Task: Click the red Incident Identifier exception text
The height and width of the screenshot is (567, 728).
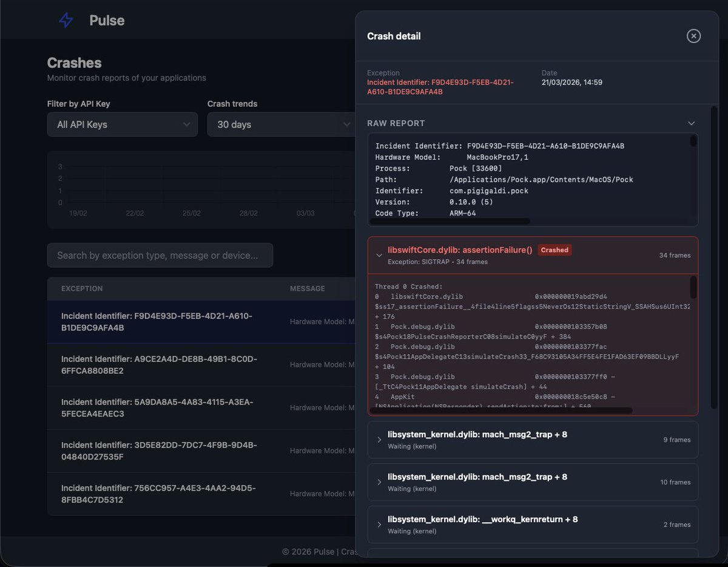Action: (x=440, y=87)
